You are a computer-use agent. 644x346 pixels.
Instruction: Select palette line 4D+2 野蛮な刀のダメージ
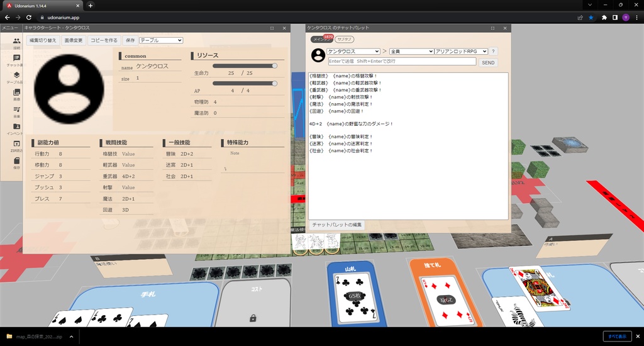(x=351, y=124)
